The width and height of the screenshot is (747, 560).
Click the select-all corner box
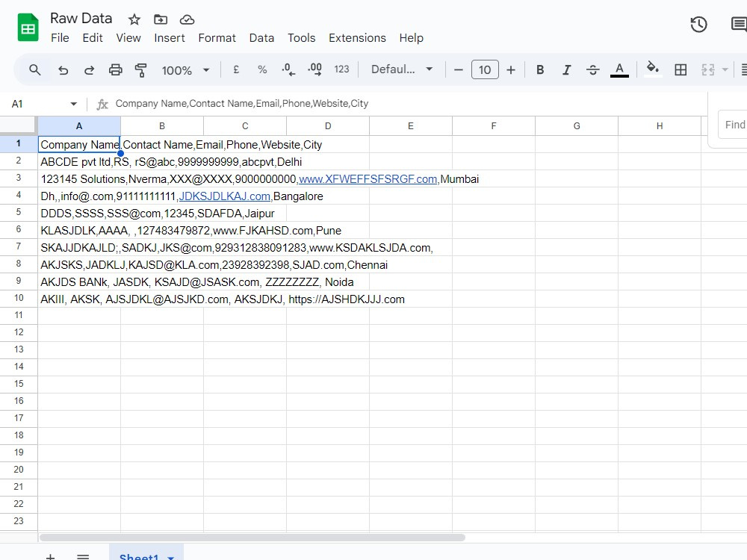pyautogui.click(x=18, y=125)
